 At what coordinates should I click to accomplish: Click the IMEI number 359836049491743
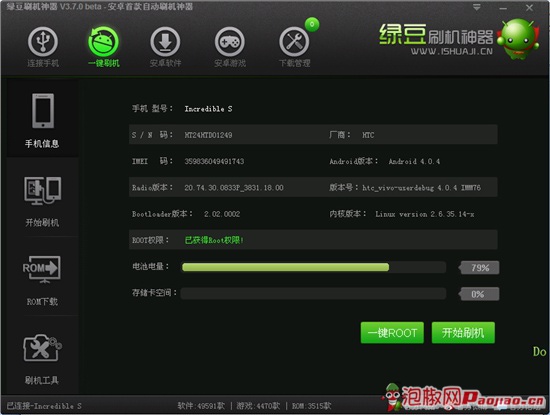(214, 161)
